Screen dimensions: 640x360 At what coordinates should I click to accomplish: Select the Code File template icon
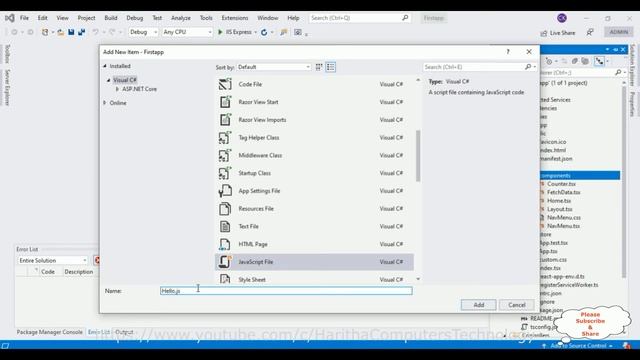click(x=225, y=84)
